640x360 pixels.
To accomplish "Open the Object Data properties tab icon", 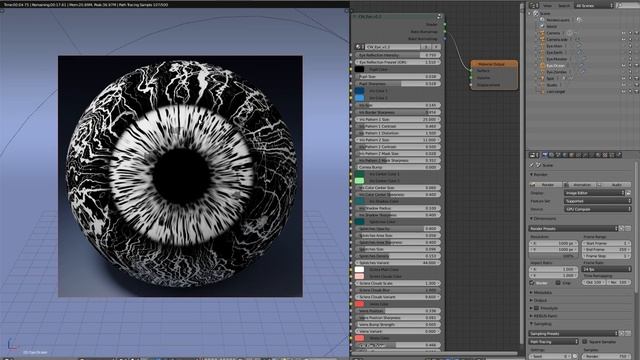I will [590, 155].
